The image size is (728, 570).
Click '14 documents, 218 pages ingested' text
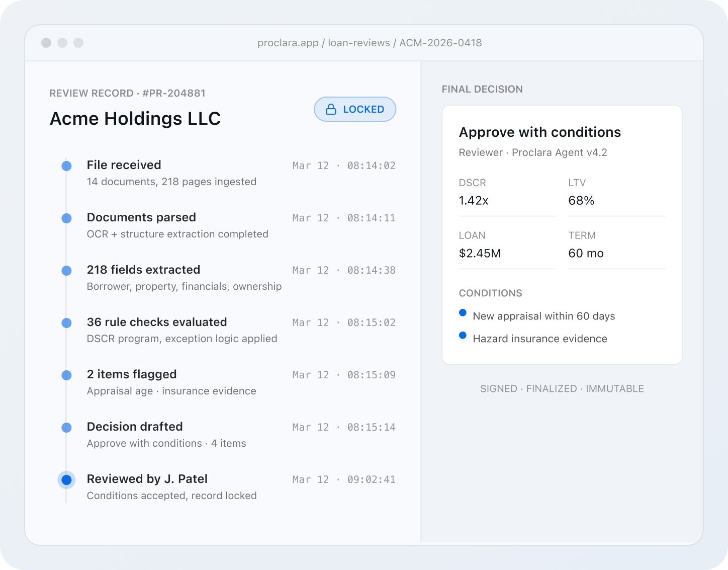(171, 182)
